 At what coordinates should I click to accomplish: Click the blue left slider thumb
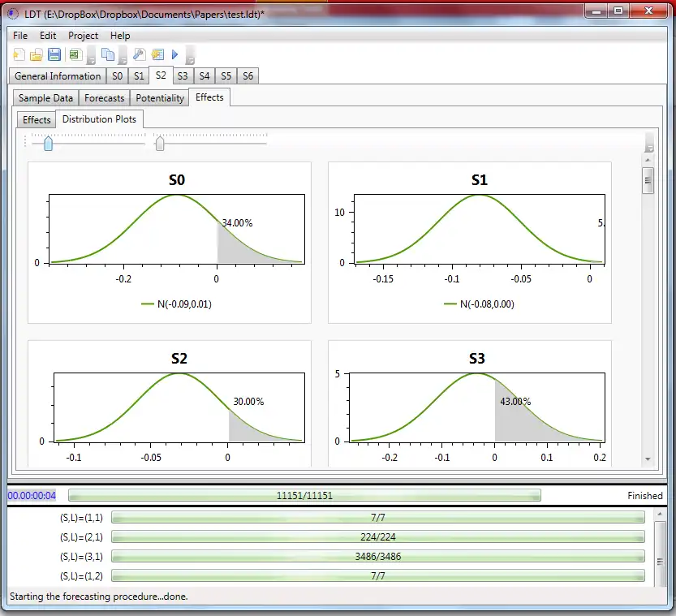[x=48, y=144]
